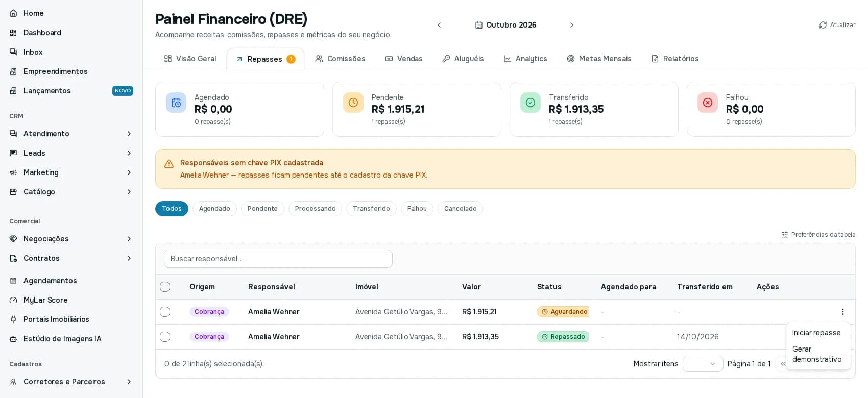Expand the Negociações submenu
Screen dimensions: 868x398
click(x=71, y=239)
